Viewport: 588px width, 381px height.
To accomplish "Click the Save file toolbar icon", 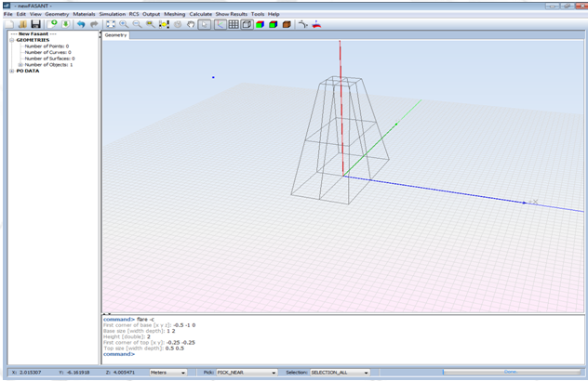I will coord(35,24).
